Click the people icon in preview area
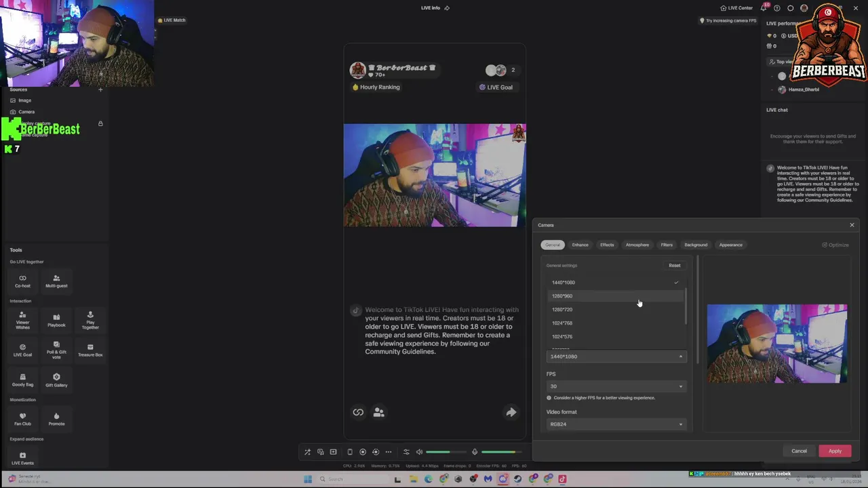 tap(378, 412)
